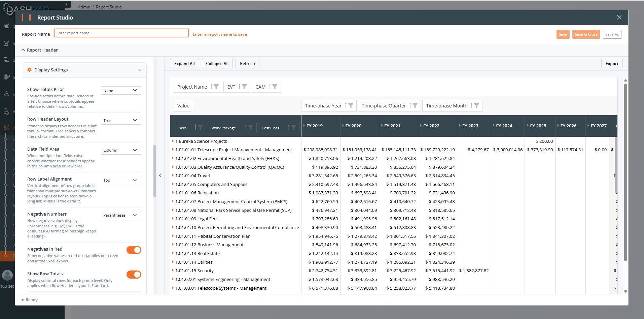Sort the WBS row header
The image size is (644, 319).
[195, 127]
